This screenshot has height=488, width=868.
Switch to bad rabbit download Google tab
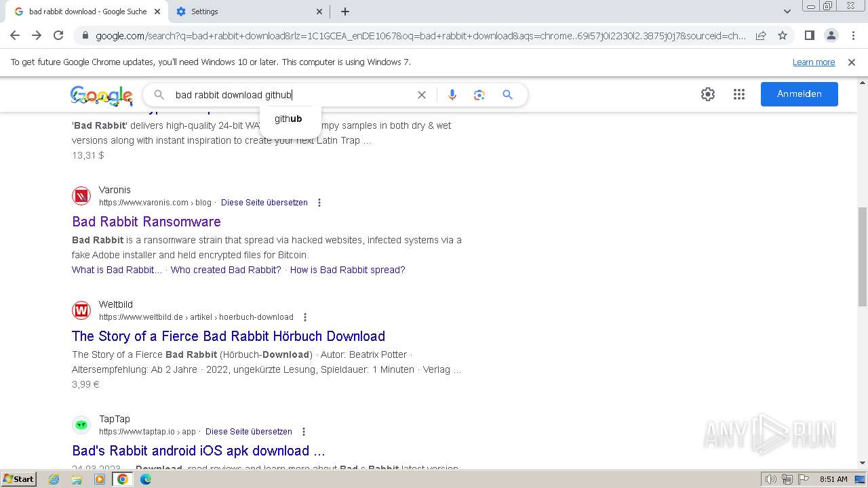87,12
